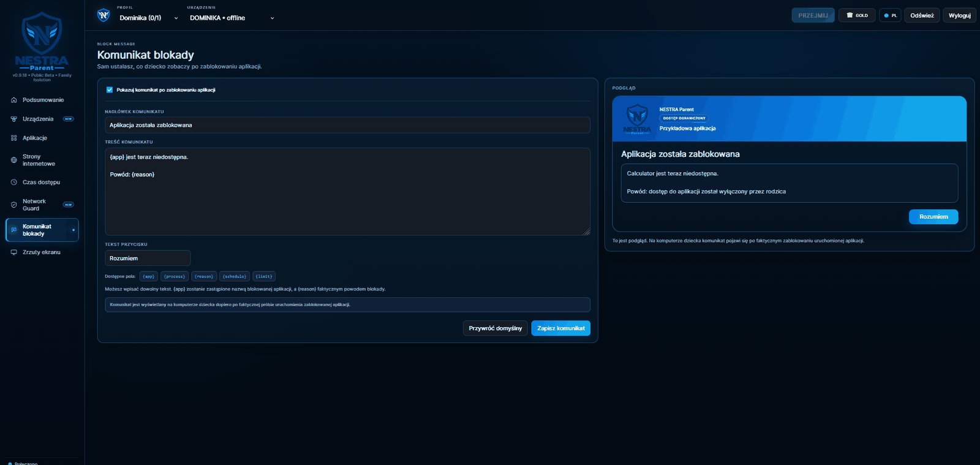
Task: Go to Zrzuty ekranu
Action: pyautogui.click(x=42, y=252)
